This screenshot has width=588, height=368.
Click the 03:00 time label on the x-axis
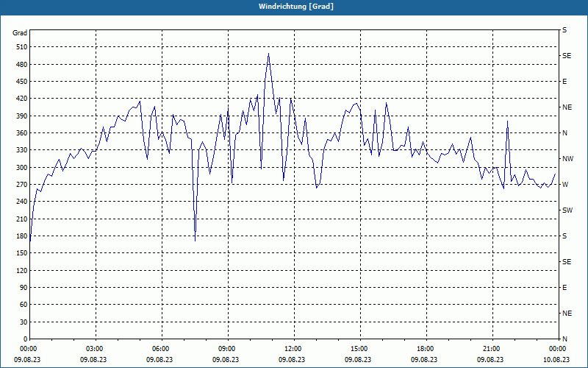[x=96, y=349]
